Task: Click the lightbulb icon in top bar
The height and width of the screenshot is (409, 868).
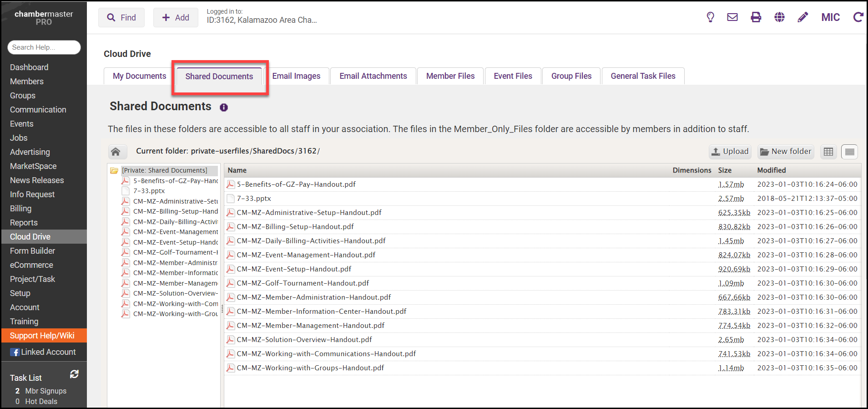Action: tap(710, 17)
